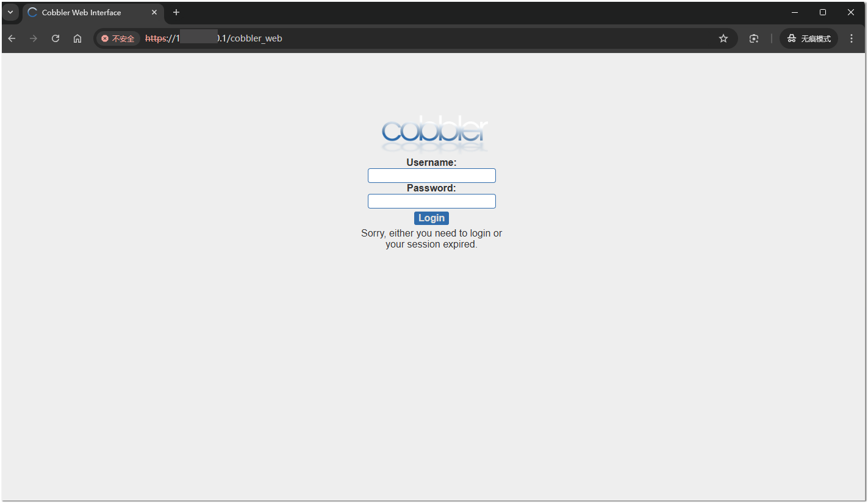This screenshot has width=868, height=503.
Task: Click the Cobbler logo image
Action: point(434,134)
